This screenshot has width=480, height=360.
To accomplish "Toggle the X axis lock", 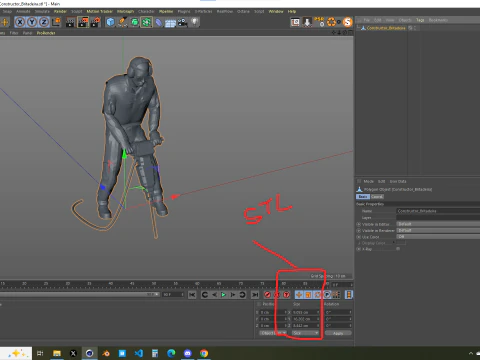I will [20, 22].
